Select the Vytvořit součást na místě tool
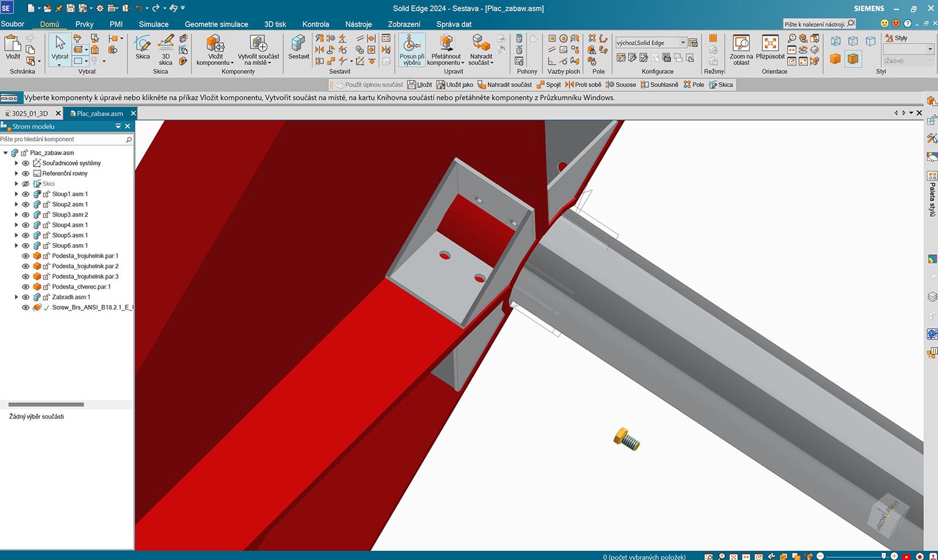 coord(259,50)
